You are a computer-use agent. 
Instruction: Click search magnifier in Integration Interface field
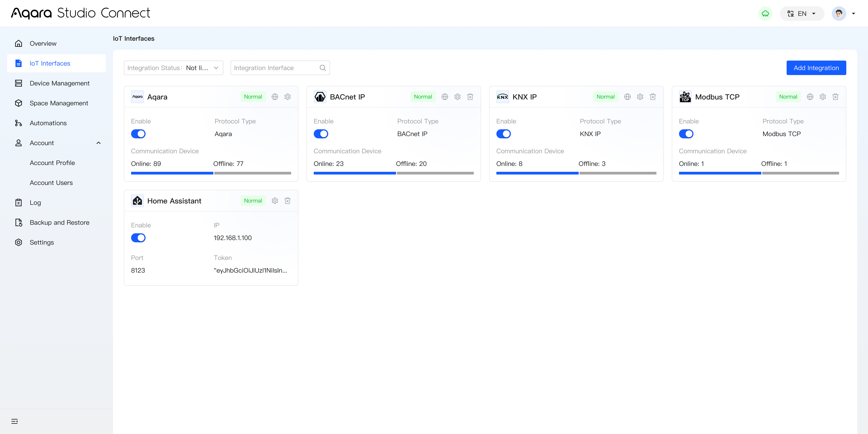323,68
